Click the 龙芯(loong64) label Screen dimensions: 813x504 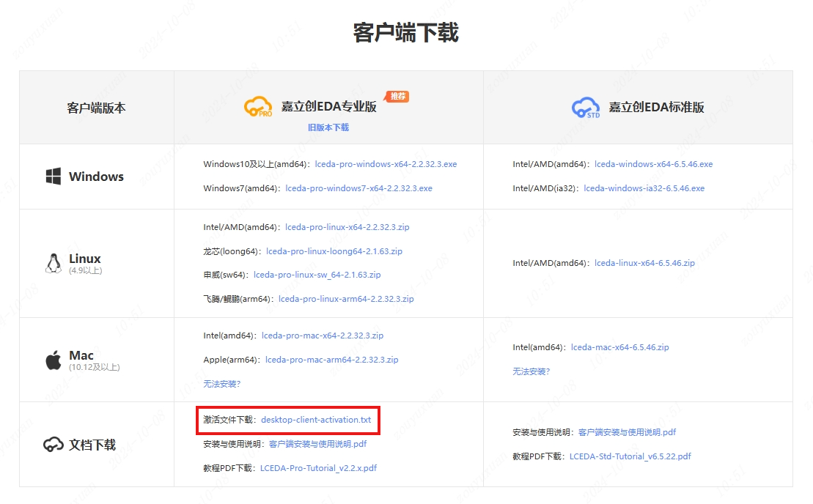point(233,251)
